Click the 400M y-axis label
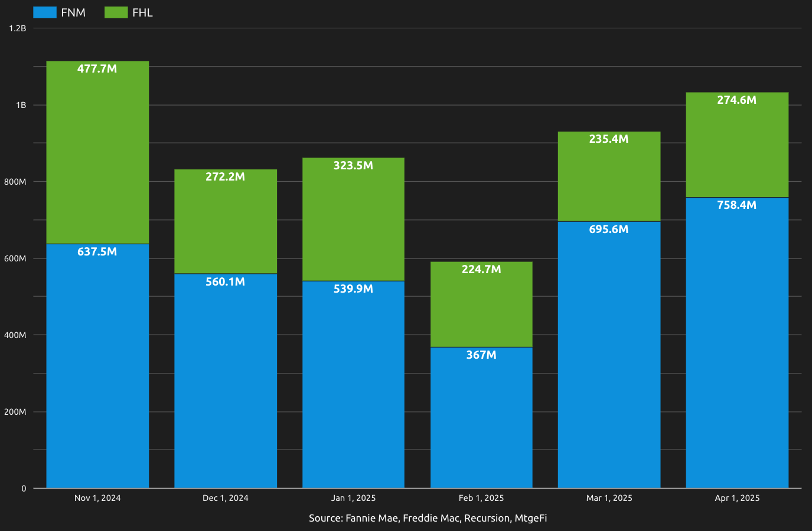 pyautogui.click(x=15, y=335)
